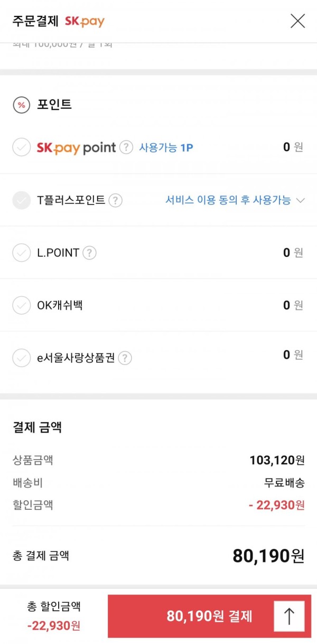Check the T플러스포인트 checkbox

pyautogui.click(x=22, y=200)
